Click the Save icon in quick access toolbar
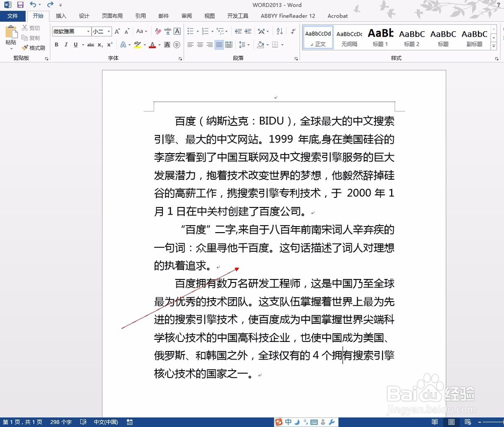This screenshot has width=504, height=427. coord(20,5)
